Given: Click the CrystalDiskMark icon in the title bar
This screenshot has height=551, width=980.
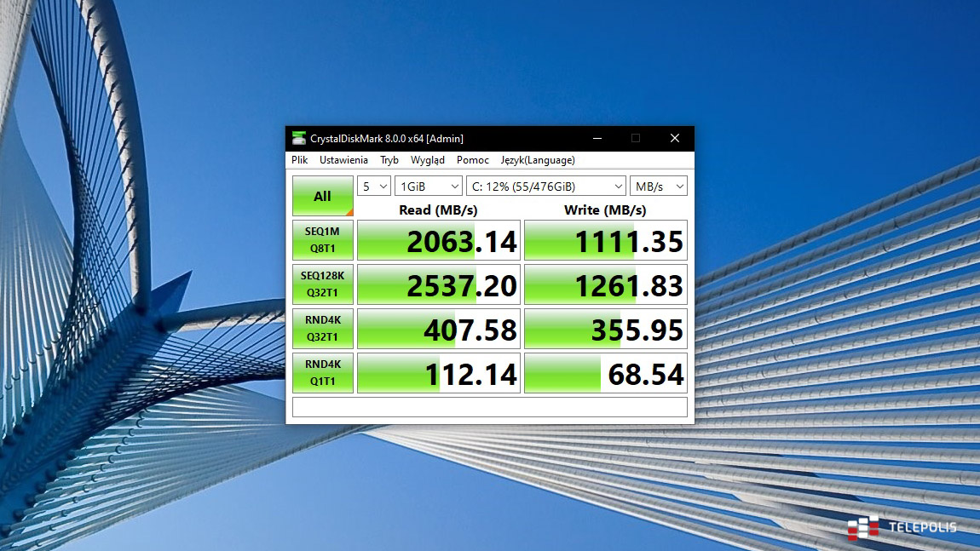Looking at the screenshot, I should coord(298,138).
